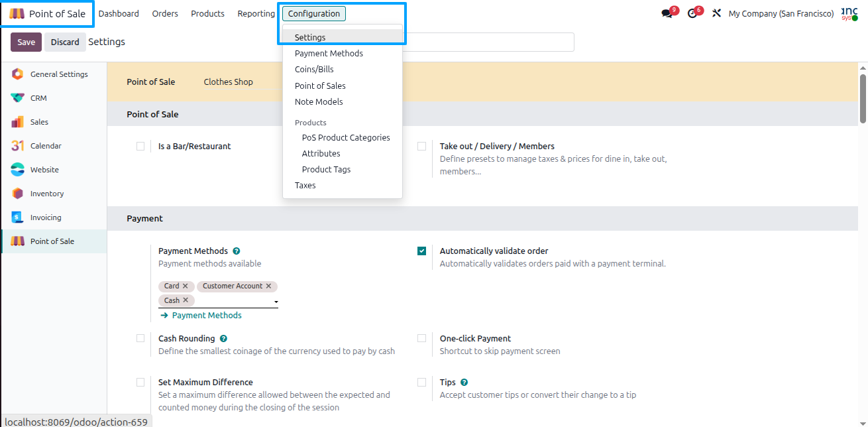Viewport: 868px width, 427px height.
Task: Select Payment Methods in Configuration menu
Action: [343, 54]
